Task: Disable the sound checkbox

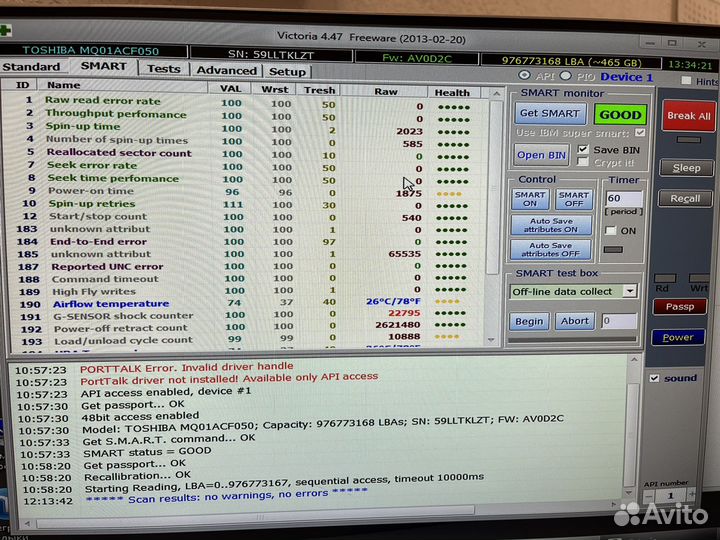Action: 654,378
